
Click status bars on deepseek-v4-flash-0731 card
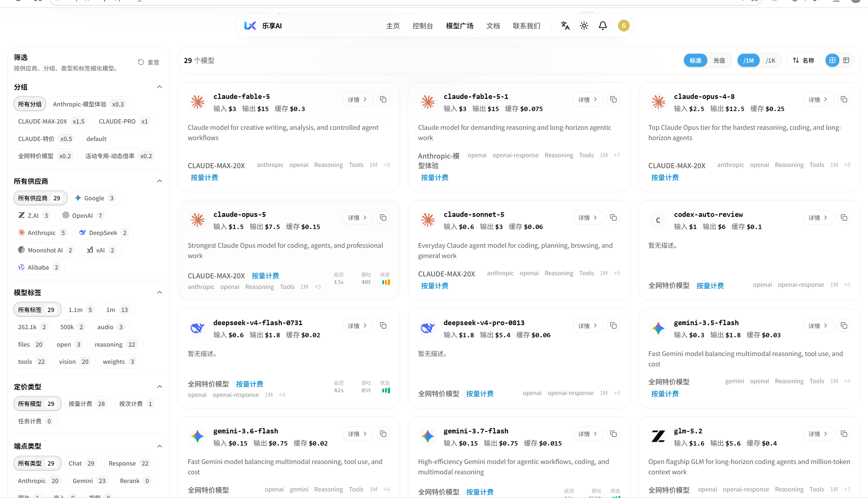[386, 390]
